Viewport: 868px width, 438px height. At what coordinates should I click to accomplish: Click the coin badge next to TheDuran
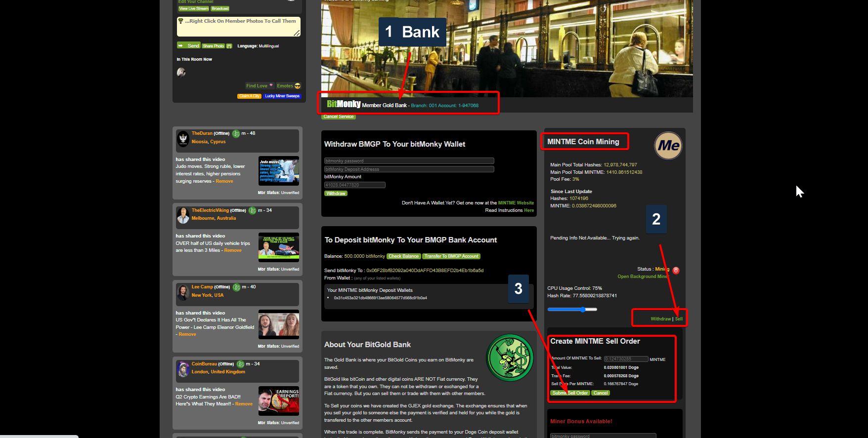click(236, 134)
